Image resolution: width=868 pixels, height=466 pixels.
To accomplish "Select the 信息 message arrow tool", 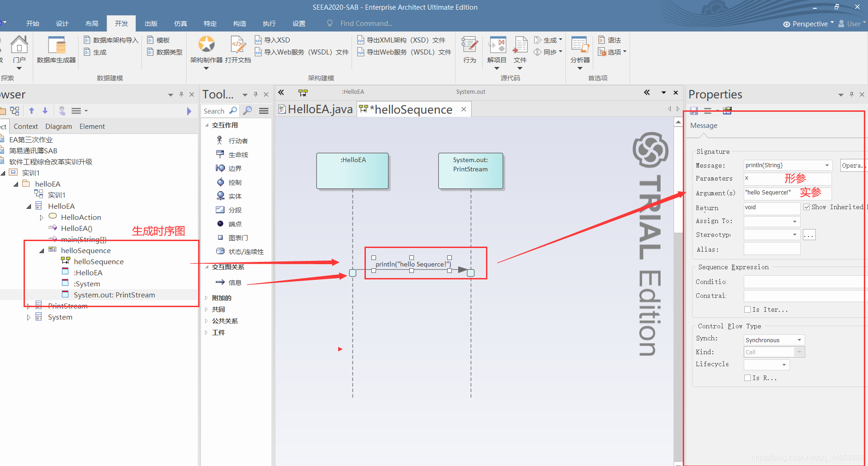I will coord(229,282).
